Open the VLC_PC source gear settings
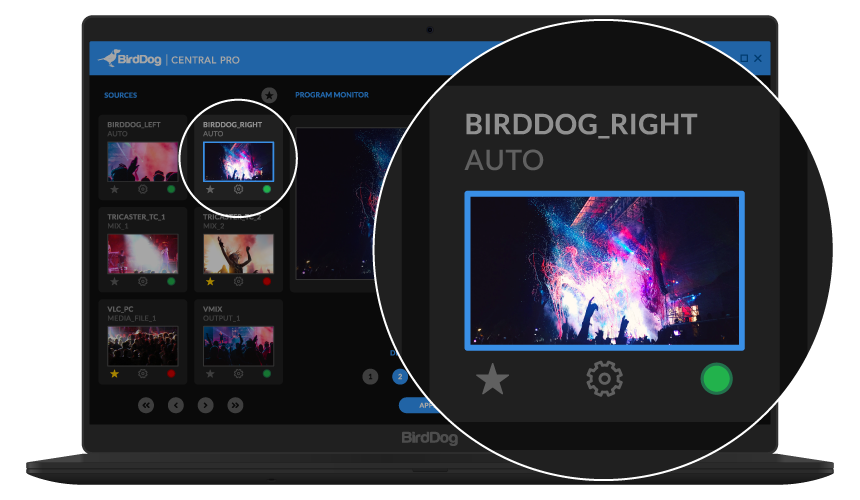 pyautogui.click(x=143, y=373)
